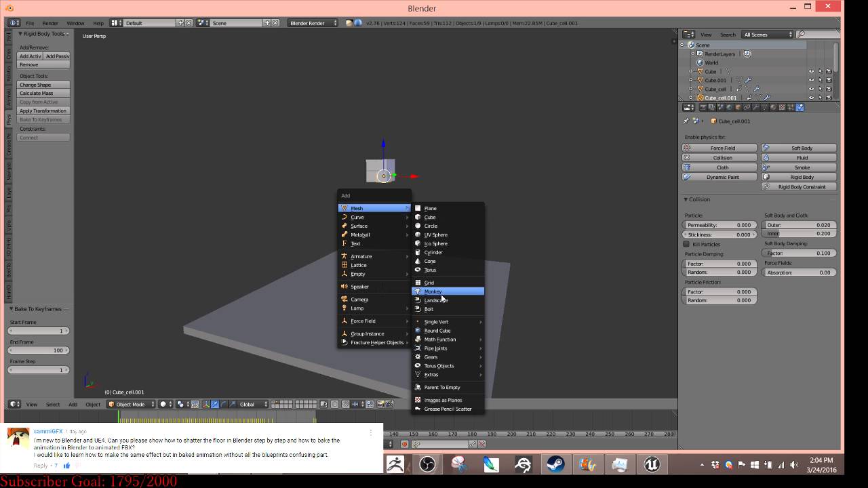Click the outliner search field
The image size is (868, 488).
pos(817,35)
